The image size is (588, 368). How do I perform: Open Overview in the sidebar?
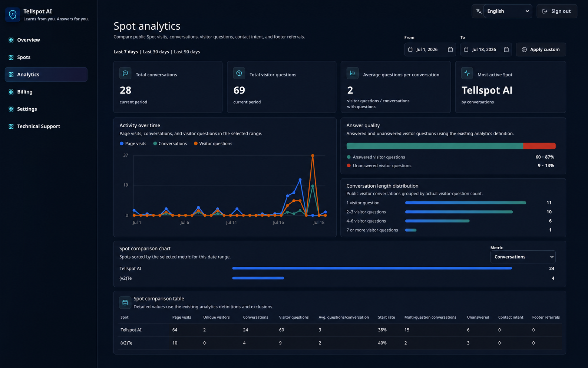pos(46,40)
